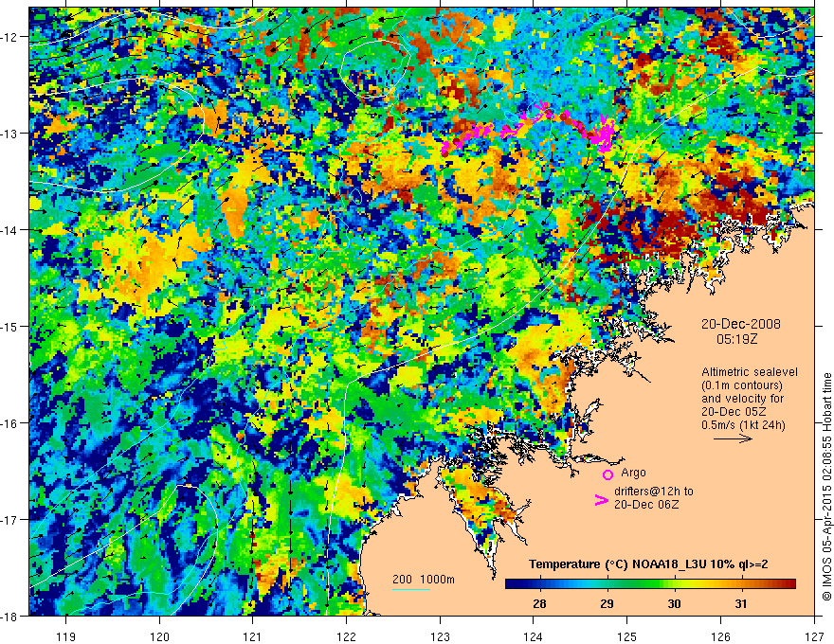Image resolution: width=834 pixels, height=644 pixels.
Task: Click the latitude axis label '-17'
Action: click(10, 519)
